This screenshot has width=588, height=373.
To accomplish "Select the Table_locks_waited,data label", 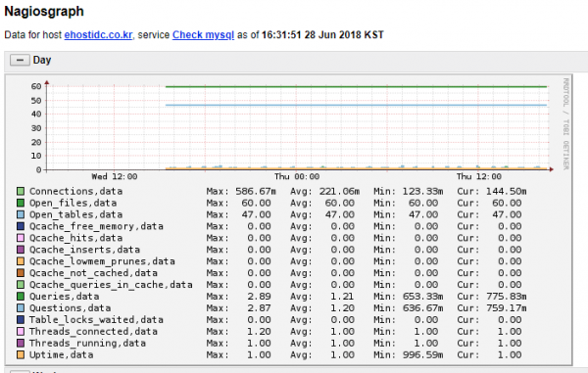I will (96, 320).
